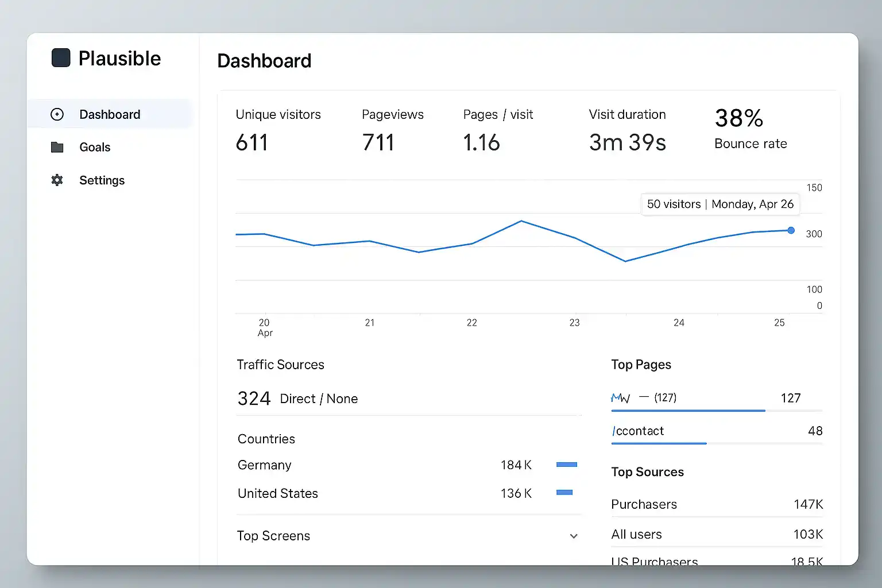Click the blue bar next to Germany
The image size is (882, 588).
[x=566, y=465]
